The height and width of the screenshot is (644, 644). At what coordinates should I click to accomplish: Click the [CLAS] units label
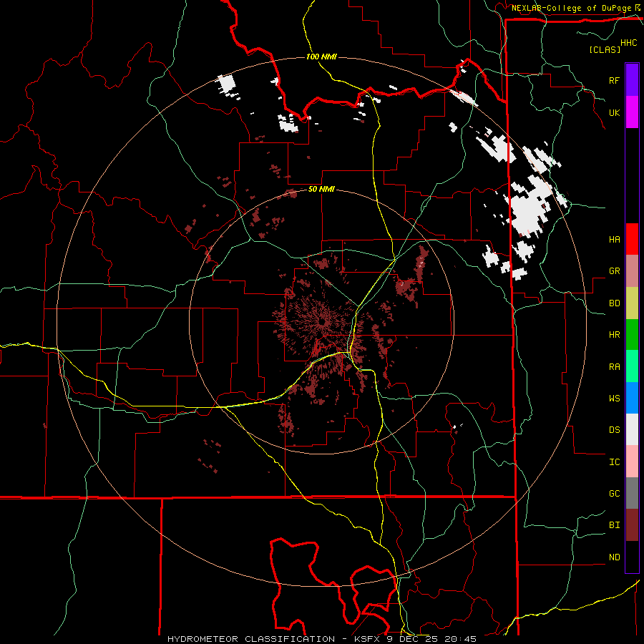605,49
